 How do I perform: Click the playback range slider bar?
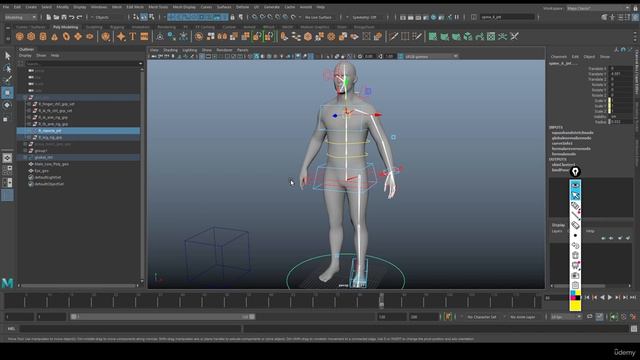(x=163, y=317)
